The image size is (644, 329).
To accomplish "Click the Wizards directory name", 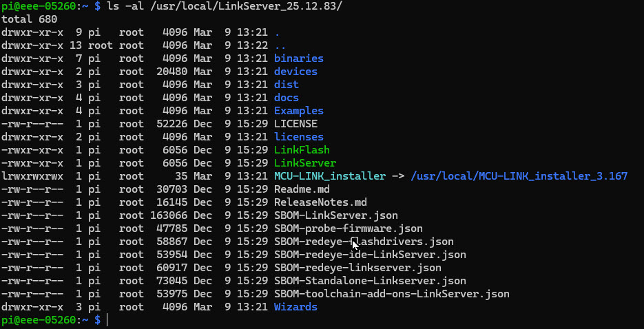I will (x=295, y=307).
